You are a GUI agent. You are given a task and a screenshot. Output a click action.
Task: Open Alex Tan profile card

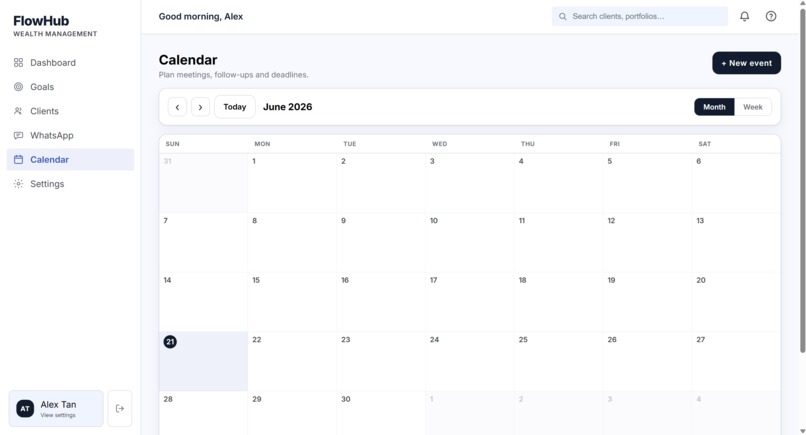click(x=56, y=408)
